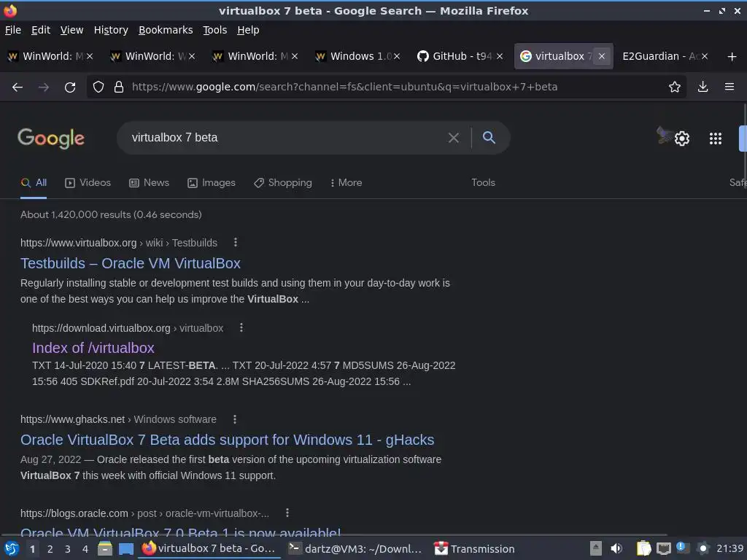This screenshot has height=560, width=747.
Task: Open the 'Index of /virtualbox' link
Action: 93,348
